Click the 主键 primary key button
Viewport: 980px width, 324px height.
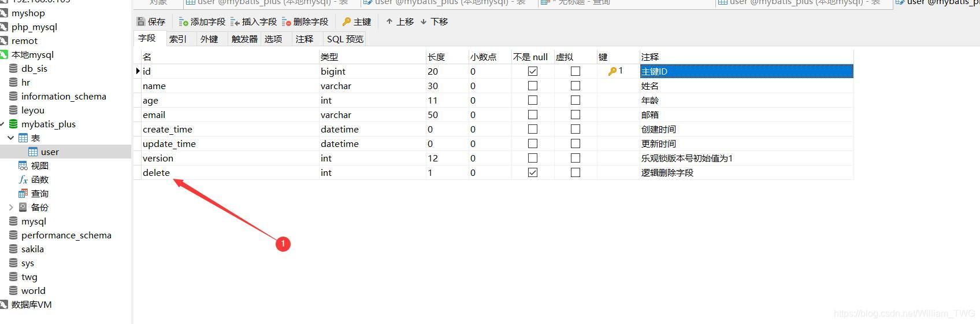pyautogui.click(x=357, y=21)
